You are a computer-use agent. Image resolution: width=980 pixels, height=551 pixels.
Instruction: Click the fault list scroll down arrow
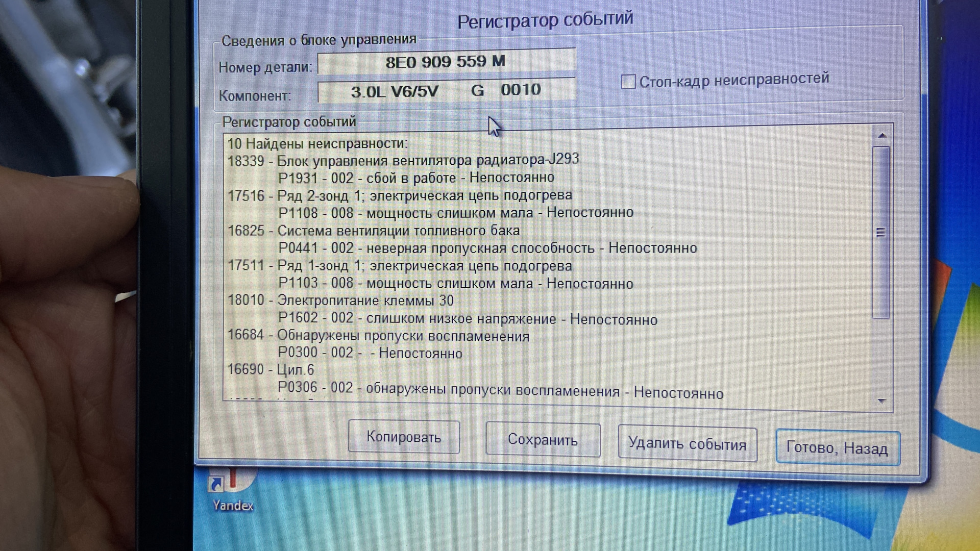(881, 401)
